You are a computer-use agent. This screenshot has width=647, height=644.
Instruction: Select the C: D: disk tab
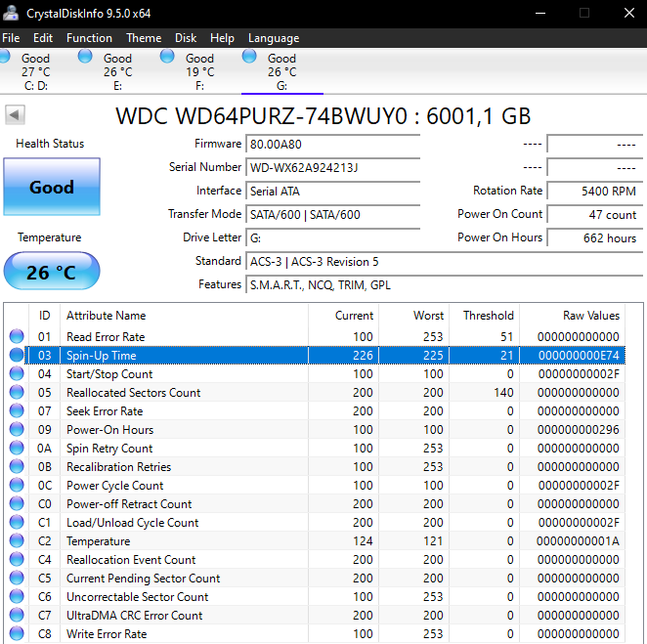35,71
